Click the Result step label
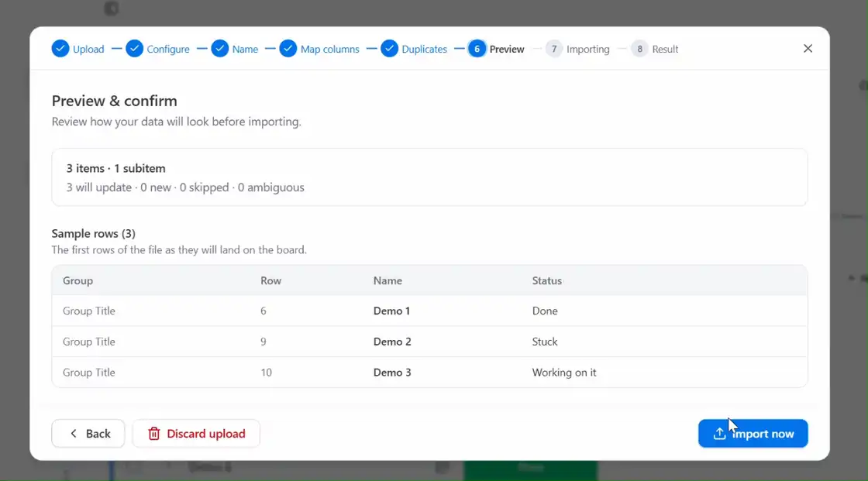This screenshot has width=868, height=481. (665, 50)
